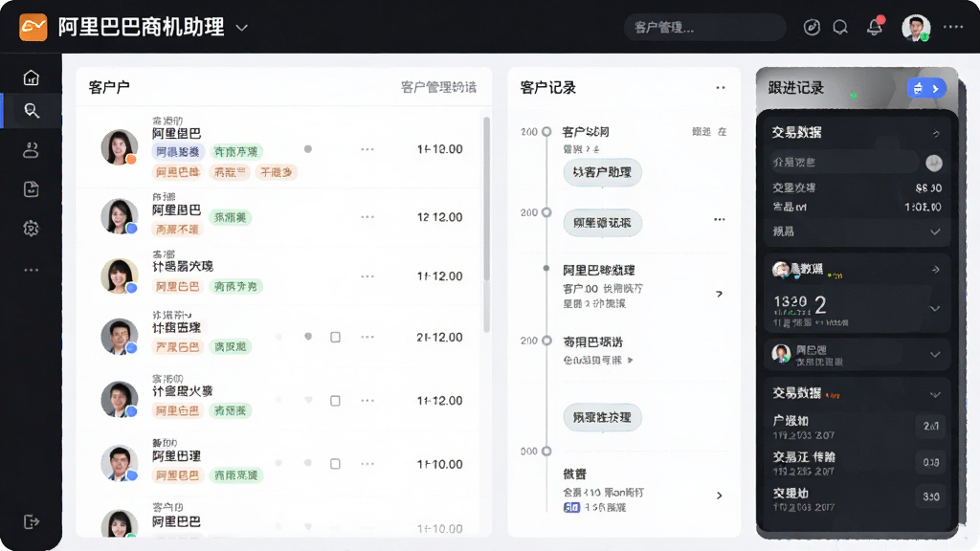Click the 客户助理 pill in the first timeline entry

click(603, 172)
